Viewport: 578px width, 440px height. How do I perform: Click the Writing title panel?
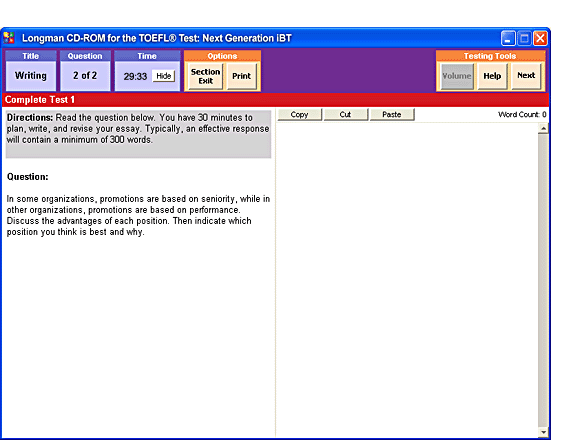pyautogui.click(x=31, y=76)
